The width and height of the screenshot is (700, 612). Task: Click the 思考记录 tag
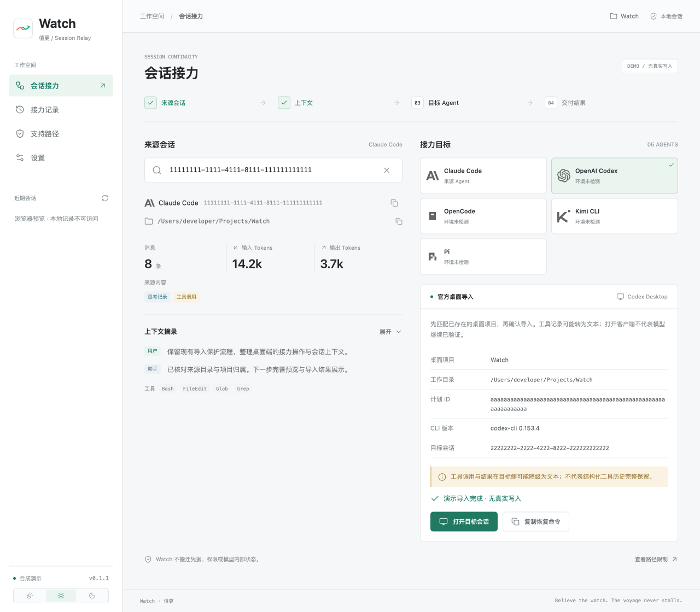click(157, 297)
